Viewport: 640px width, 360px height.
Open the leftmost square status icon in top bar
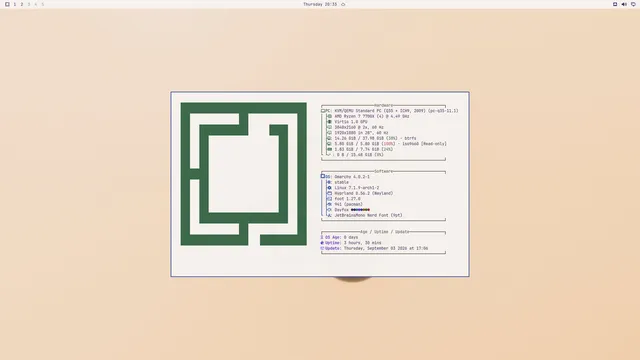(615, 4)
